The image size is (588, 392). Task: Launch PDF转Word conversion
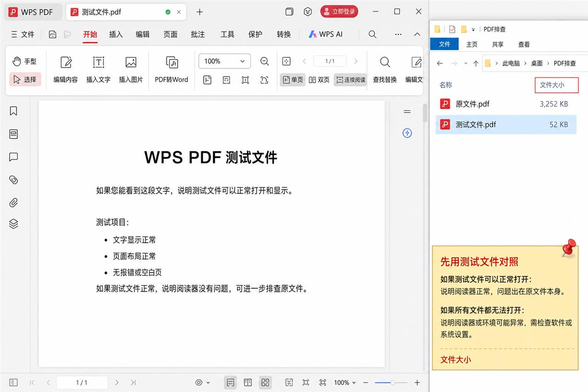pyautogui.click(x=171, y=70)
